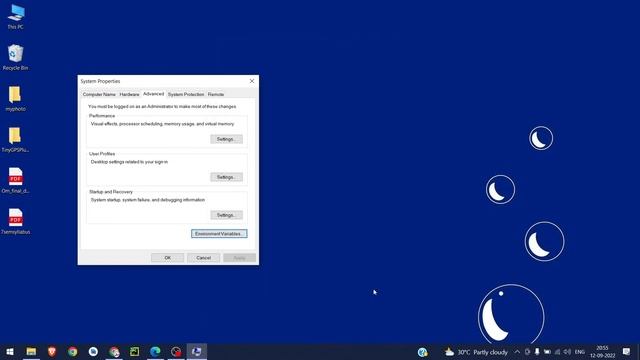Open the This PC desktop icon
This screenshot has width=640, height=360.
[x=16, y=17]
